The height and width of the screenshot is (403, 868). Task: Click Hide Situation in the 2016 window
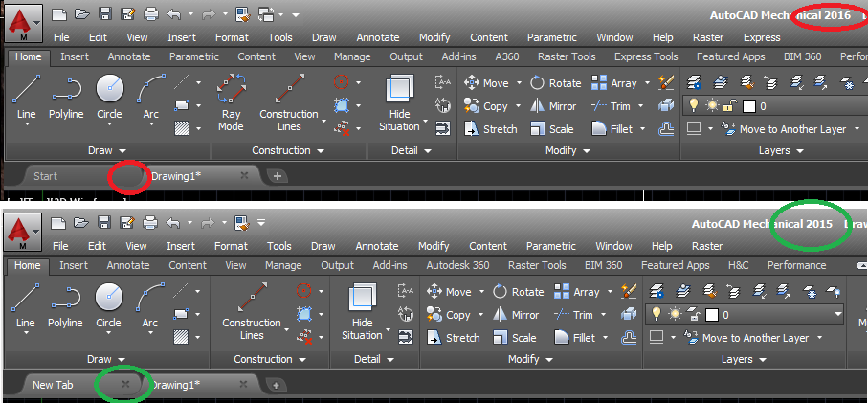point(399,102)
